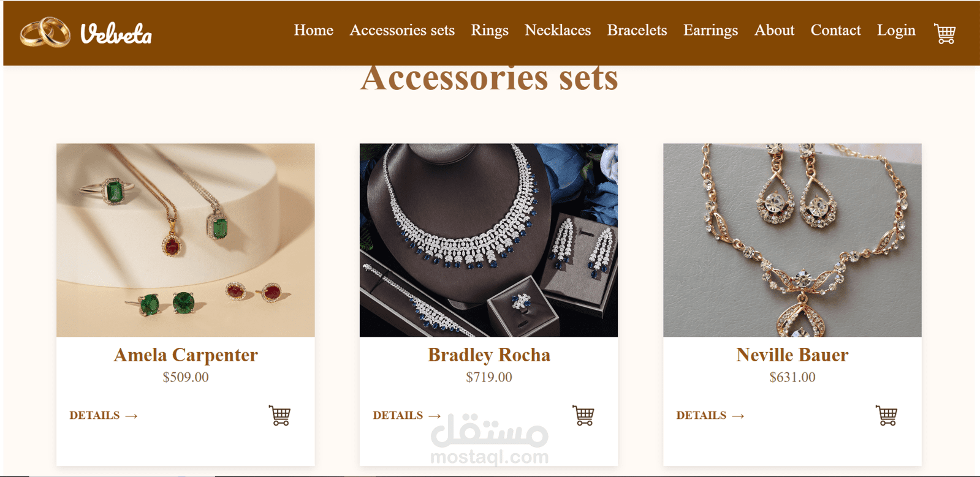980x477 pixels.
Task: Click the gold rings logo icon
Action: click(x=45, y=32)
